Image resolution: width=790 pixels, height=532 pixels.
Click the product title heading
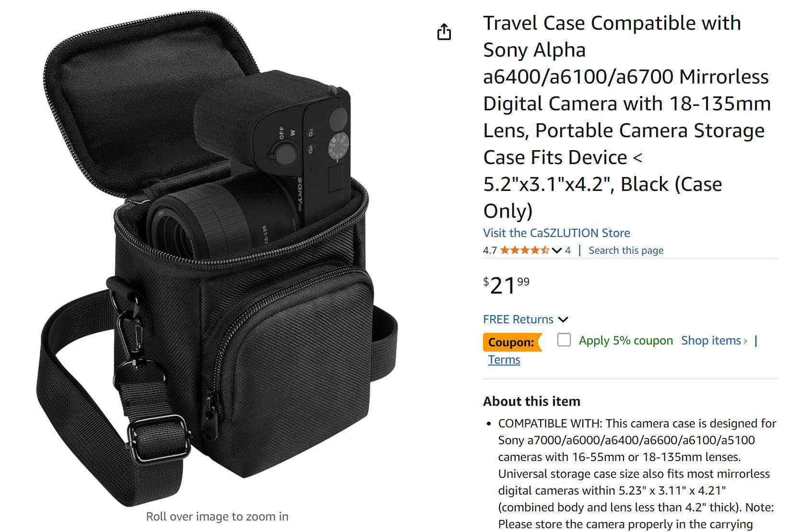pos(627,117)
